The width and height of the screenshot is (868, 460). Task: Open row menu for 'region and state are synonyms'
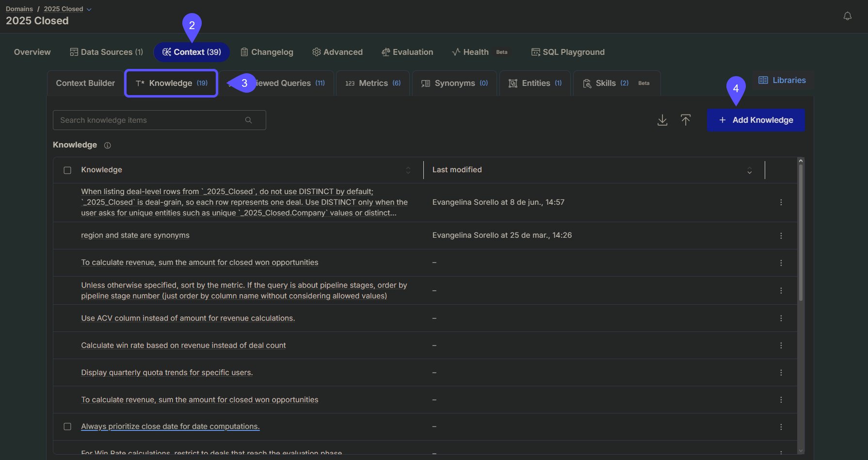pos(781,235)
